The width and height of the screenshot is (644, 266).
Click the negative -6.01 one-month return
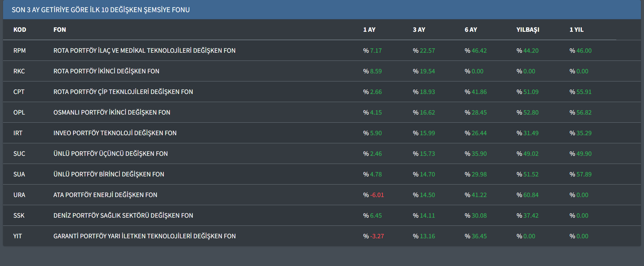pos(377,195)
